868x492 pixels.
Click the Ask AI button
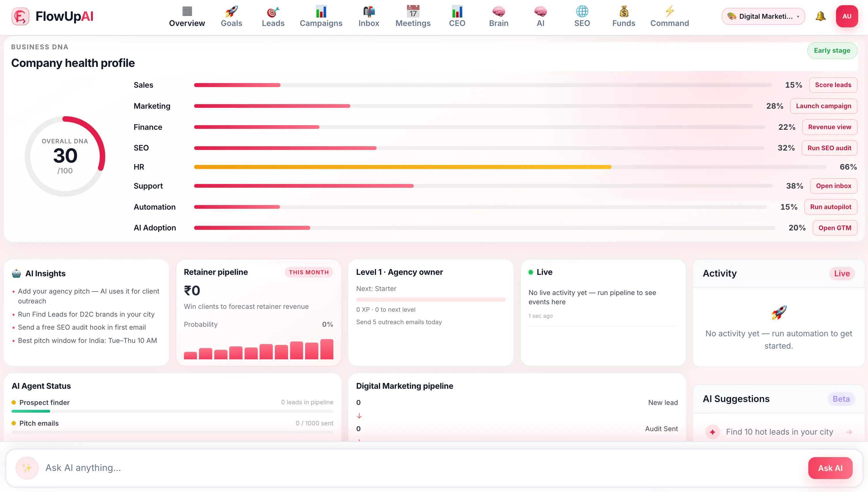click(830, 468)
